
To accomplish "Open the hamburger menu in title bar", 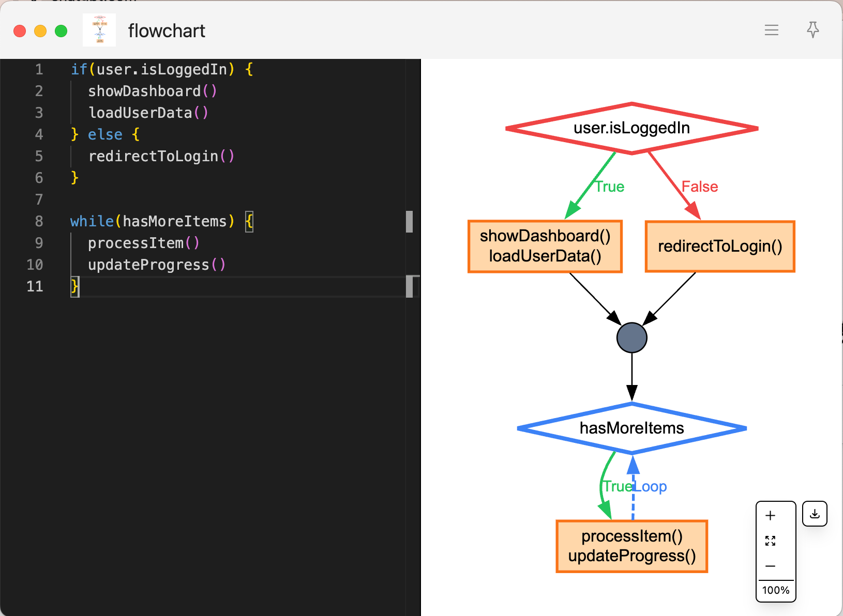I will coord(771,30).
